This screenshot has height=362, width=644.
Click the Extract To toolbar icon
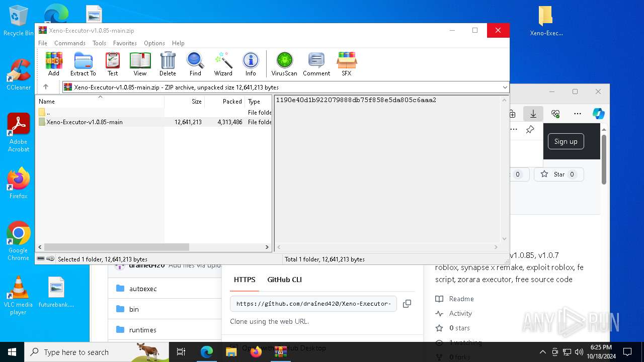pyautogui.click(x=83, y=64)
